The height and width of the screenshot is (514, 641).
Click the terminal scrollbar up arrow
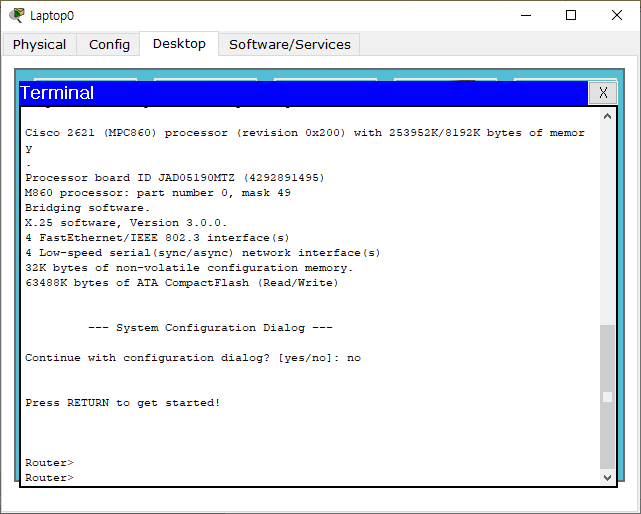coord(607,117)
